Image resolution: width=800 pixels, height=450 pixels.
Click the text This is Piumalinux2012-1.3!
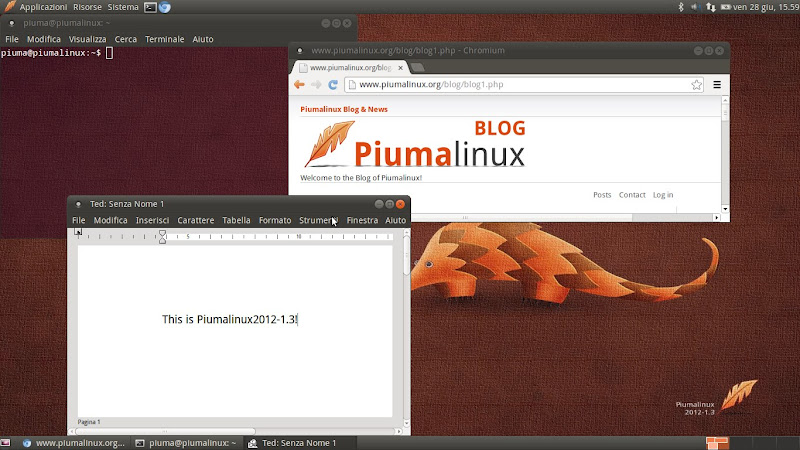coord(230,319)
